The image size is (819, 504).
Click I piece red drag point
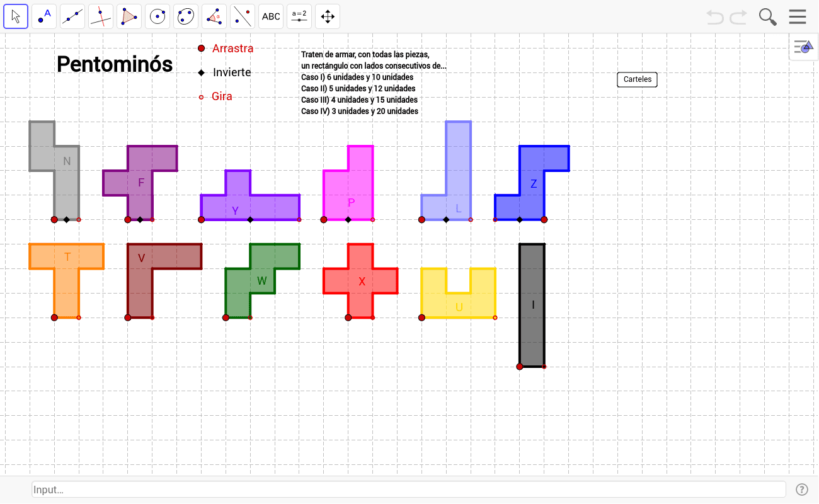click(520, 367)
